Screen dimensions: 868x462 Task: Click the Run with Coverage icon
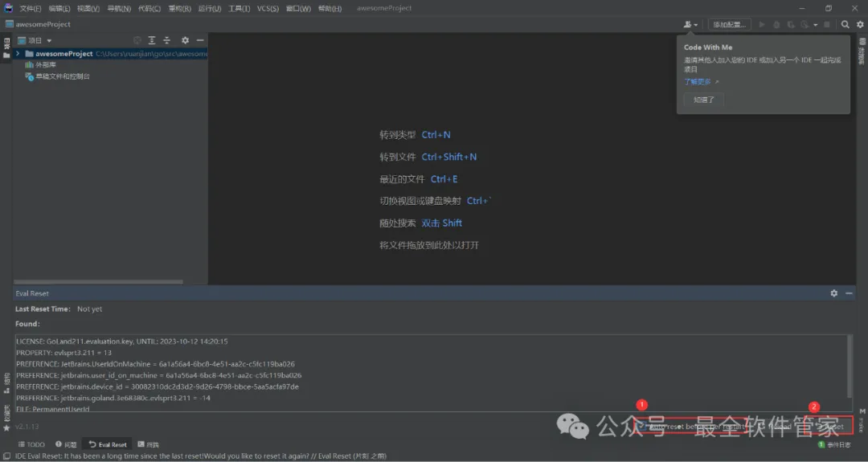click(791, 24)
